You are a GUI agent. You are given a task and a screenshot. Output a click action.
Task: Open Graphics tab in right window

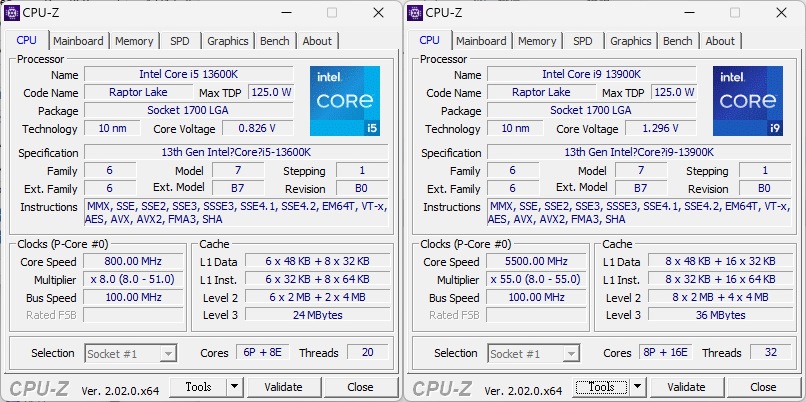pos(631,41)
